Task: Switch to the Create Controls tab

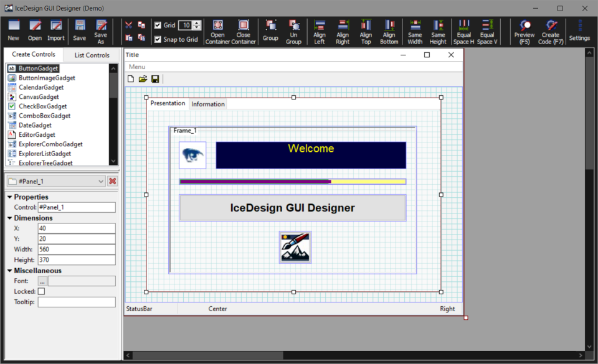Action: tap(34, 55)
